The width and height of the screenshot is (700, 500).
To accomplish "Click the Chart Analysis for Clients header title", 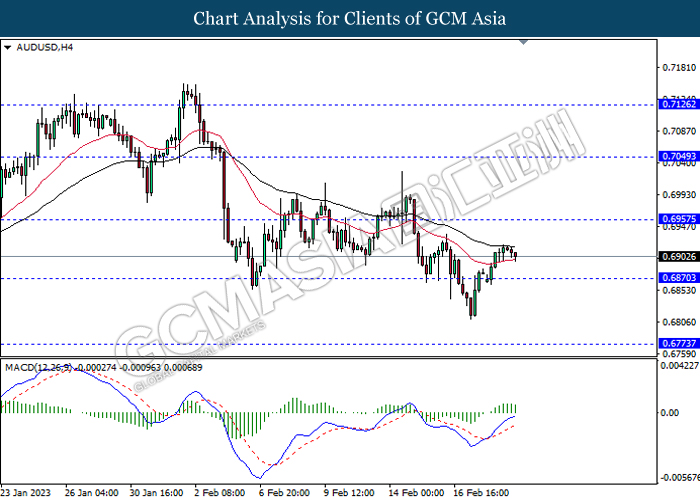I will [350, 19].
